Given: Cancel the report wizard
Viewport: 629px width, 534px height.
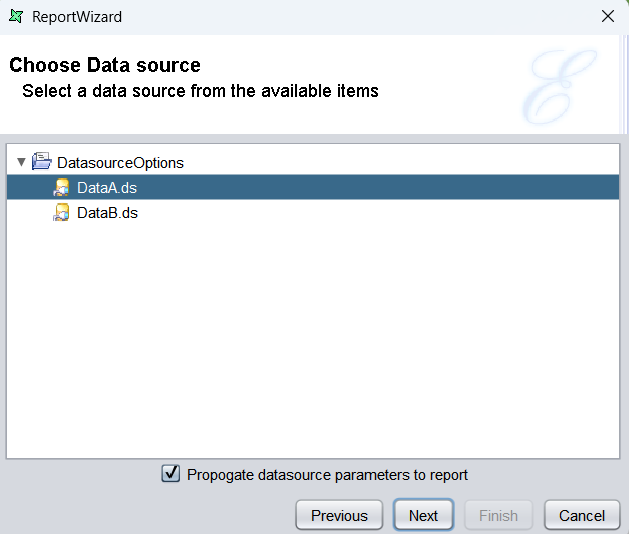Looking at the screenshot, I should click(x=581, y=515).
